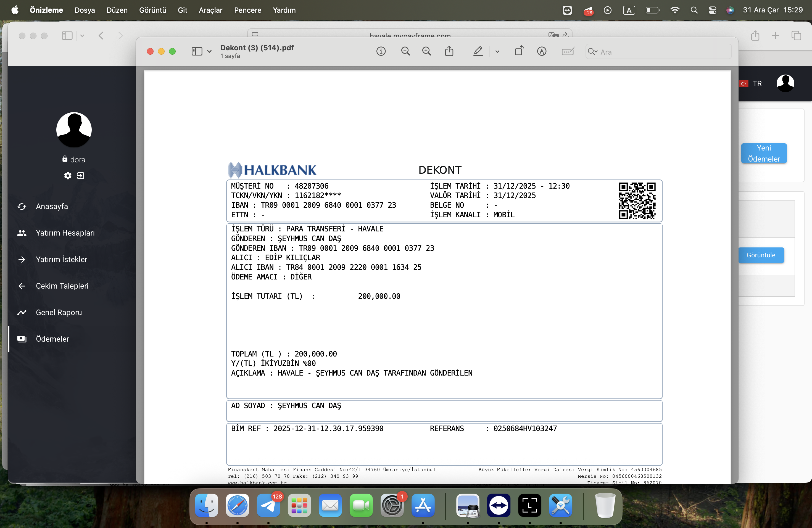Select the highlight pen tool in Preview
The image size is (812, 528).
coord(478,52)
